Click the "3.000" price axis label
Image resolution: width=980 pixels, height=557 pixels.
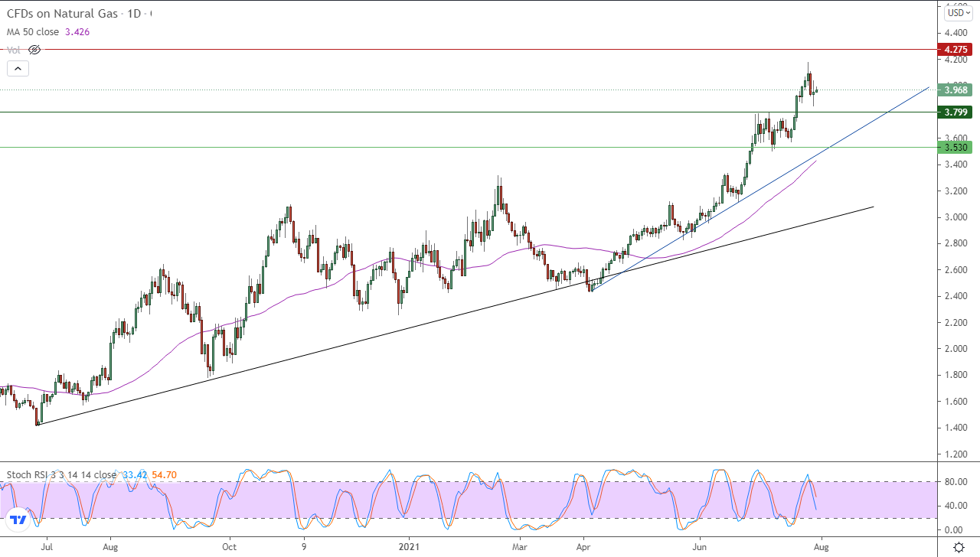click(957, 217)
